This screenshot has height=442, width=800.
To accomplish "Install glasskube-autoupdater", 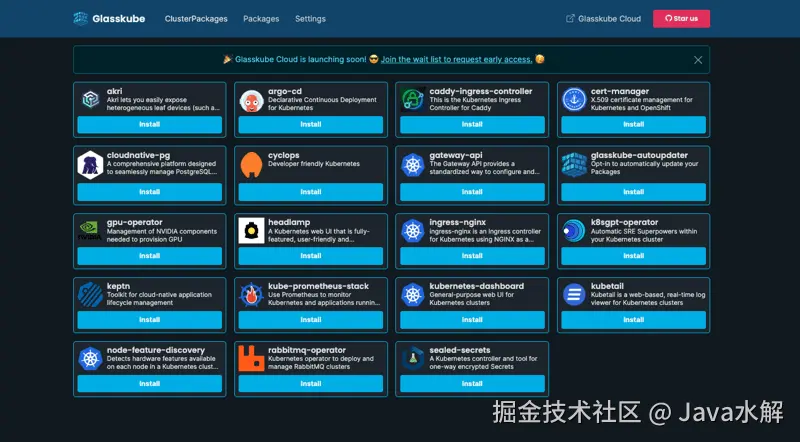I will pyautogui.click(x=634, y=192).
